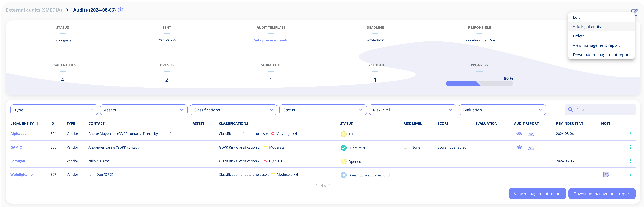This screenshot has width=644, height=207.
Task: Sort by Evaluation column header
Action: pos(486,123)
